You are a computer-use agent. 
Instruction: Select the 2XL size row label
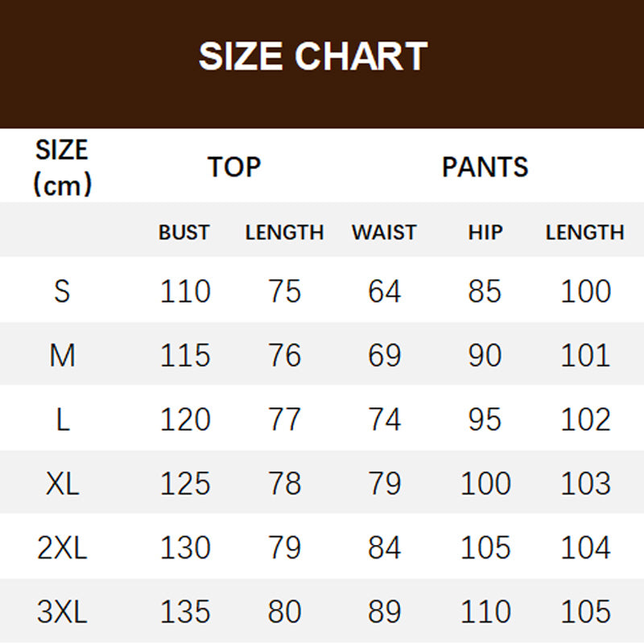tap(62, 548)
